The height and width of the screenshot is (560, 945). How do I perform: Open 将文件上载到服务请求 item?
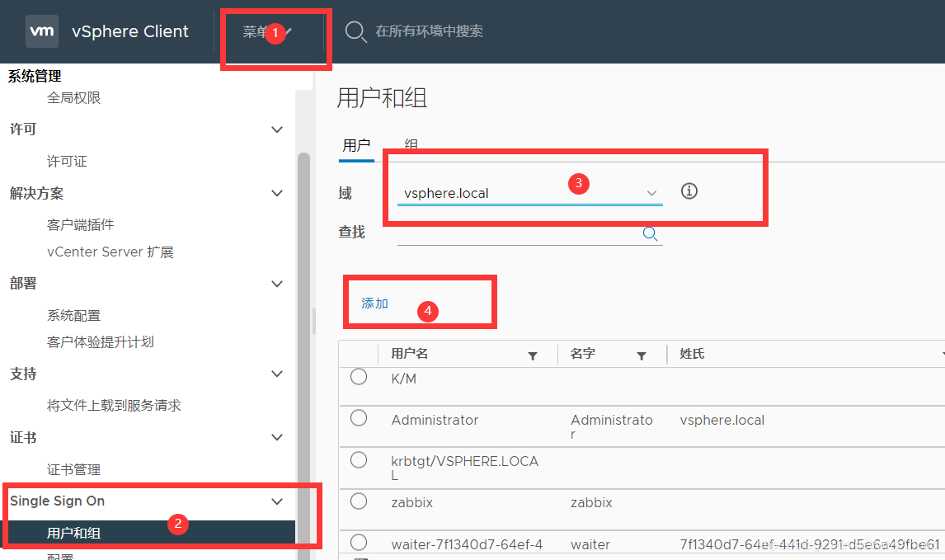tap(114, 405)
